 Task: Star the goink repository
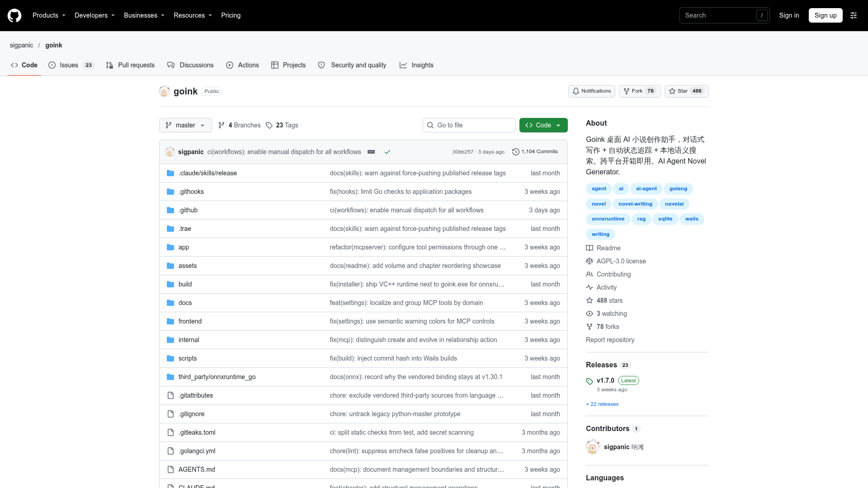(x=686, y=91)
